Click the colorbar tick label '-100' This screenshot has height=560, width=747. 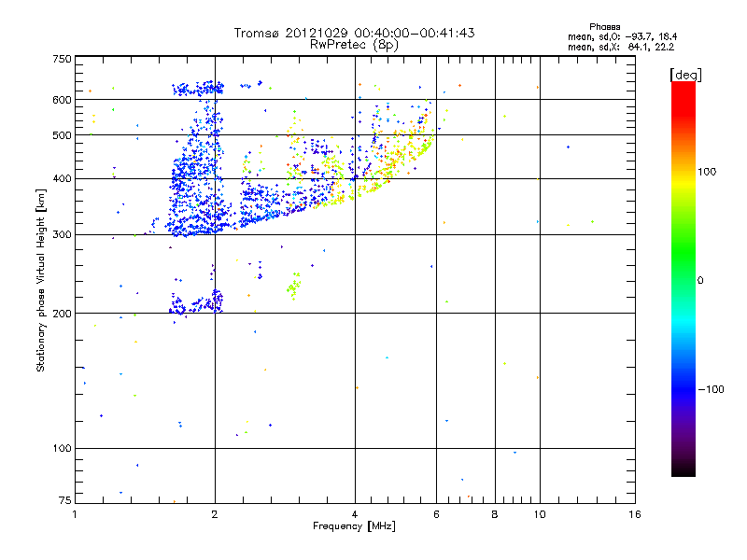[712, 389]
